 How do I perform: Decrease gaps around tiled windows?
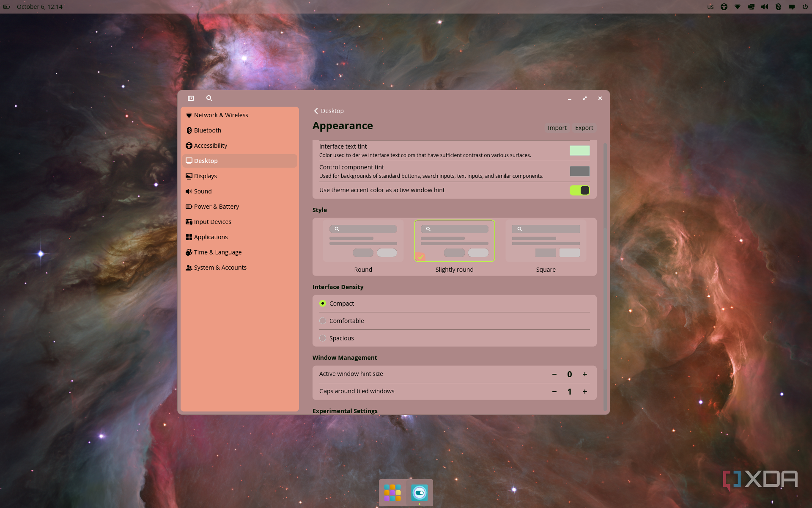[554, 392]
